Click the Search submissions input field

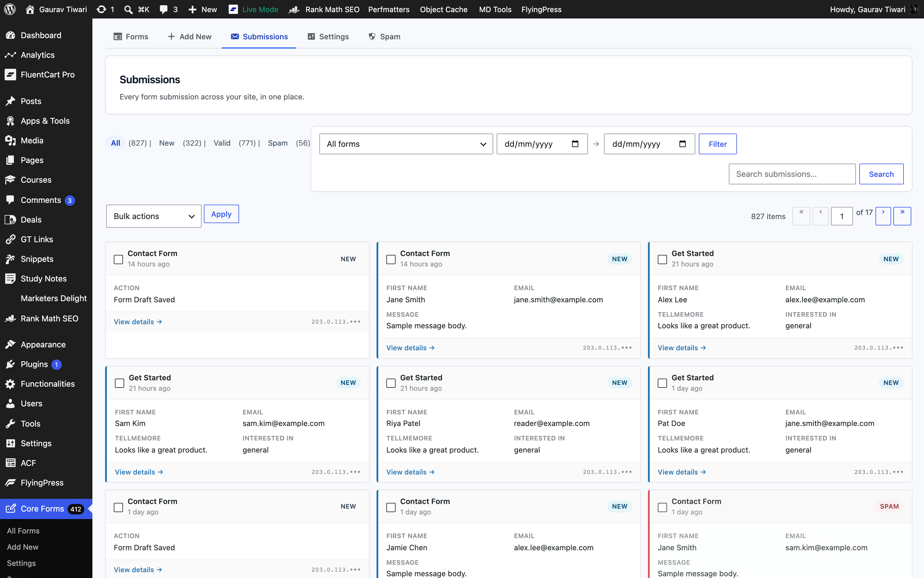(x=792, y=174)
